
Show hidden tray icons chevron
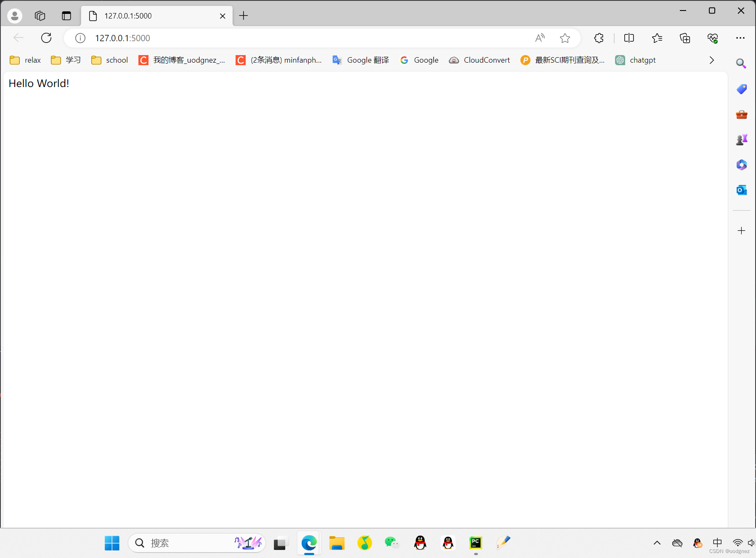click(657, 543)
